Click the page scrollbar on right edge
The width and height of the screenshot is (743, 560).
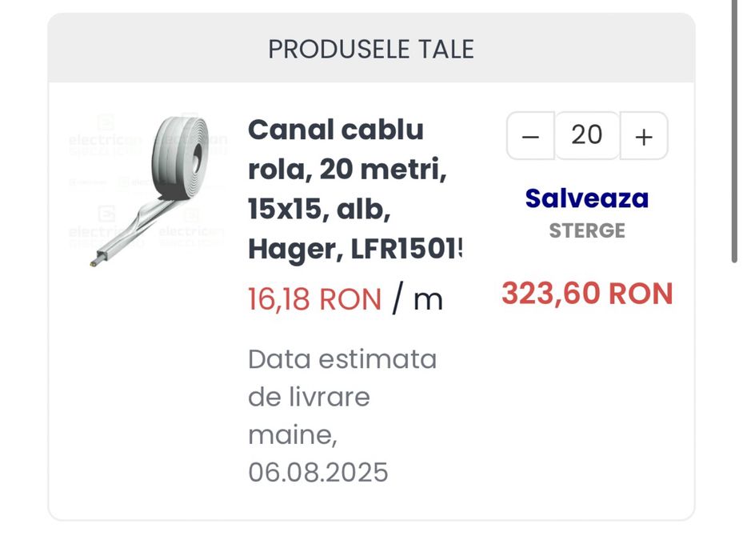pyautogui.click(x=734, y=128)
